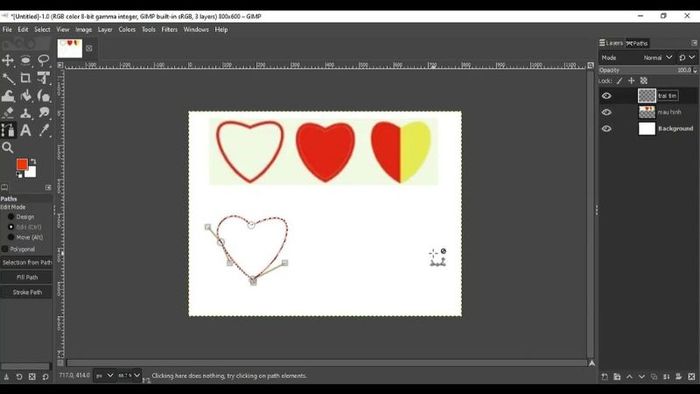
Task: Click the Fill Path button
Action: point(27,277)
